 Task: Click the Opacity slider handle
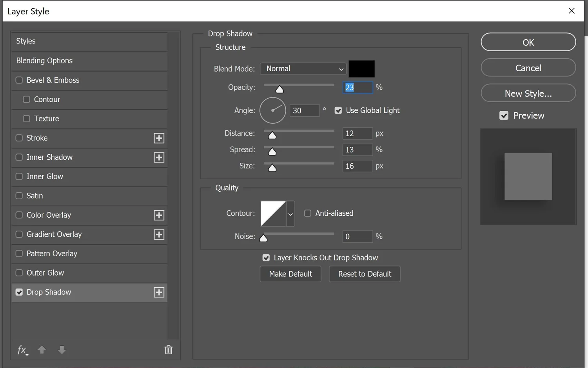point(279,90)
